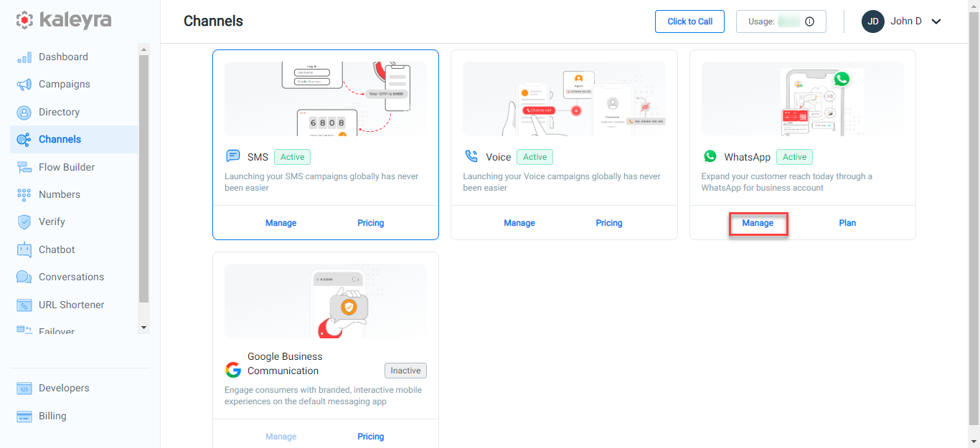
Task: Click the SMS Active status badge
Action: tap(293, 157)
